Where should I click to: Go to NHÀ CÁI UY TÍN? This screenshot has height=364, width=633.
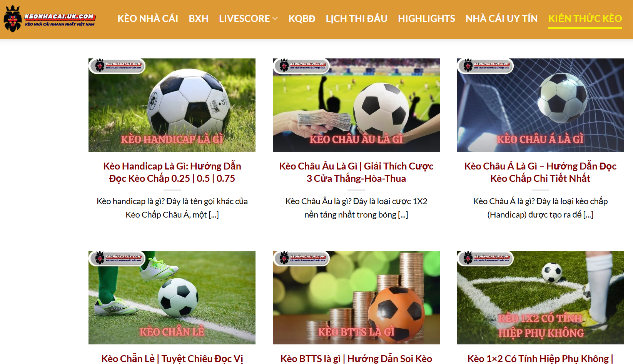(501, 18)
